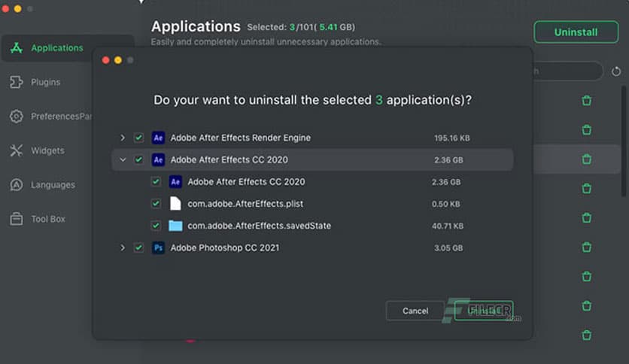
Task: Uncheck Adobe After Effects Render Engine checkbox
Action: (x=138, y=138)
